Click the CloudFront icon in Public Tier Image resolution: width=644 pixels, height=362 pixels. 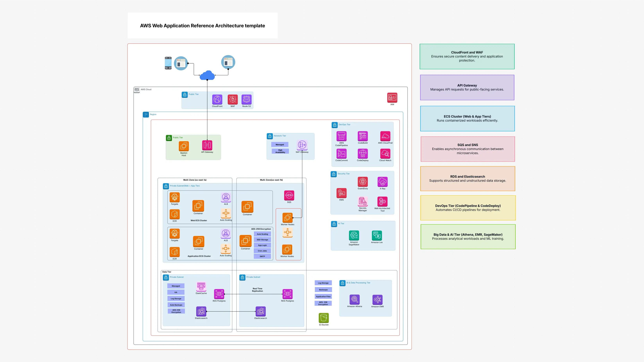(x=217, y=99)
